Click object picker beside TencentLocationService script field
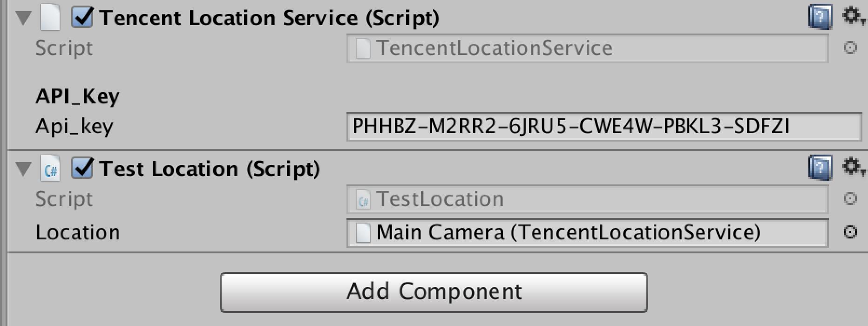868x326 pixels. (850, 48)
